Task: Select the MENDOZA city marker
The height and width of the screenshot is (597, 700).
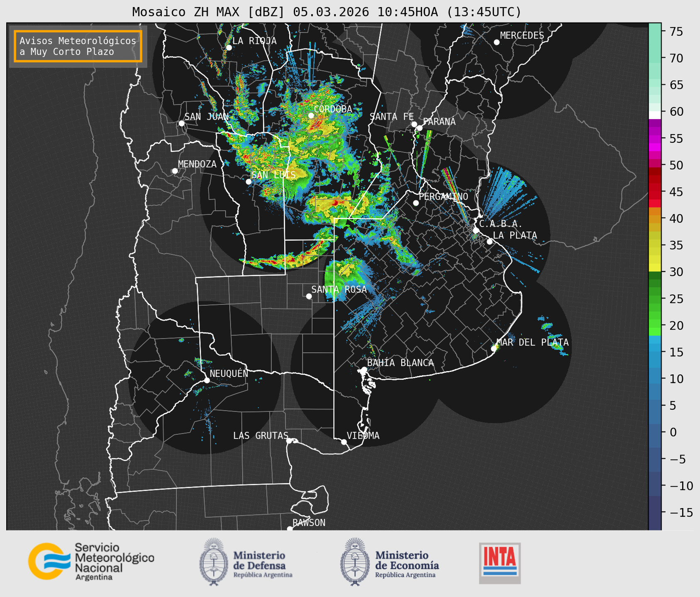Action: (x=175, y=171)
